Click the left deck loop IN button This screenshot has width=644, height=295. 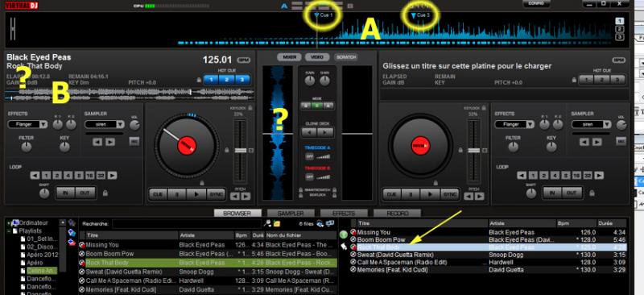(66, 193)
